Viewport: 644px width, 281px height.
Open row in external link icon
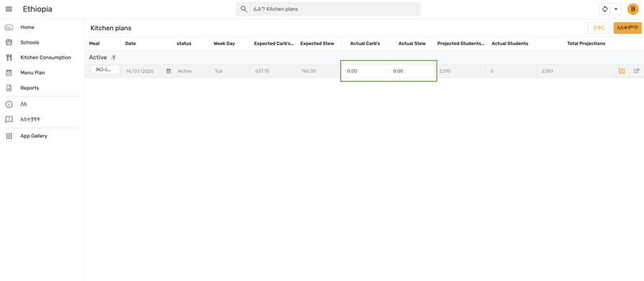[636, 71]
